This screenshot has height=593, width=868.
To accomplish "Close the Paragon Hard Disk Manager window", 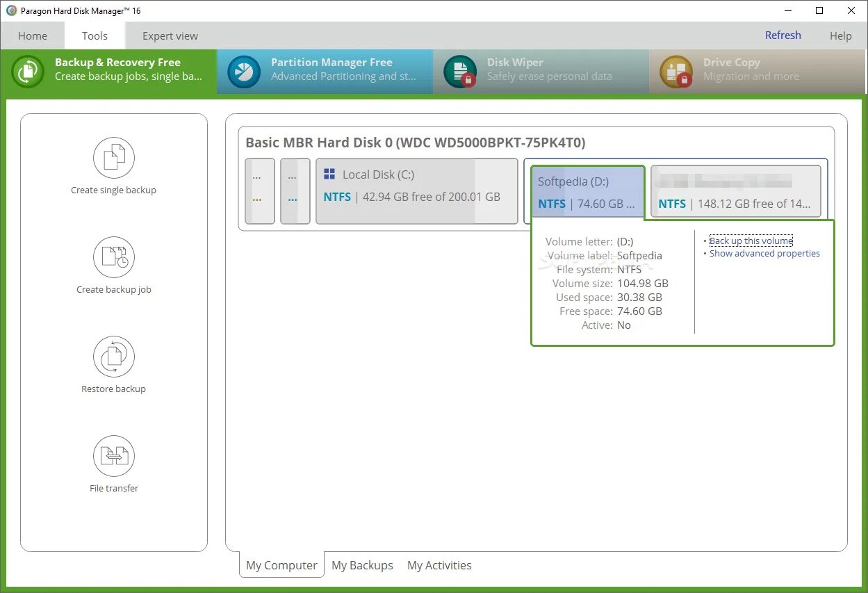I will click(851, 10).
